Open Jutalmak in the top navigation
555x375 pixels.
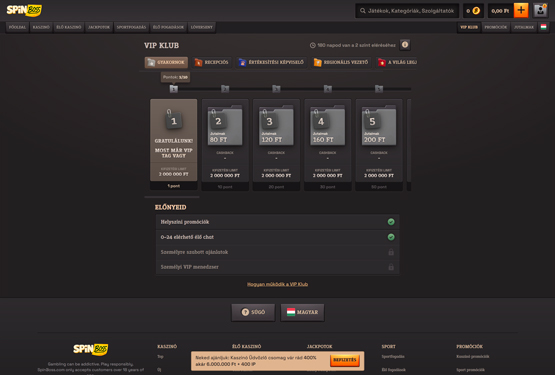coord(524,27)
